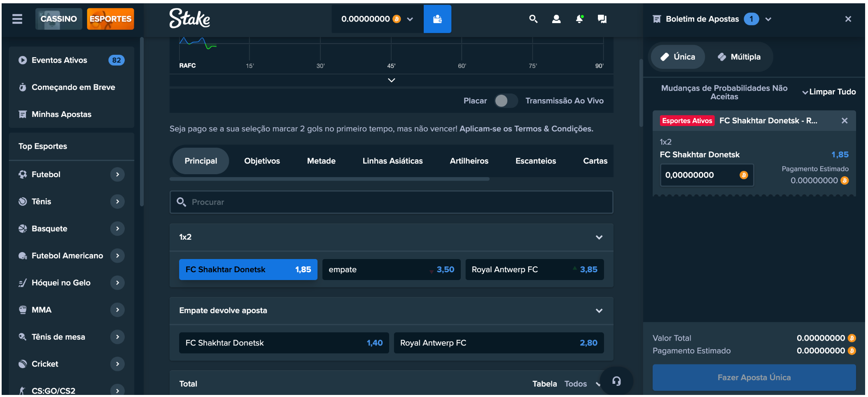This screenshot has width=868, height=397.
Task: Click the CS:GO/CS2 sidebar icon
Action: pyautogui.click(x=23, y=390)
